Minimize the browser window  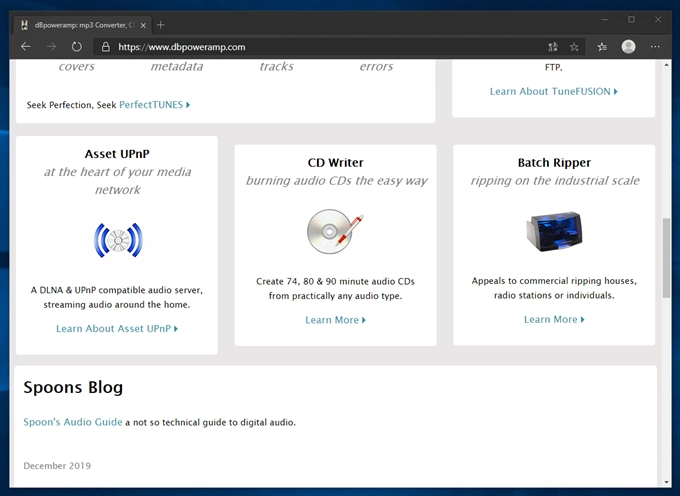(x=605, y=20)
